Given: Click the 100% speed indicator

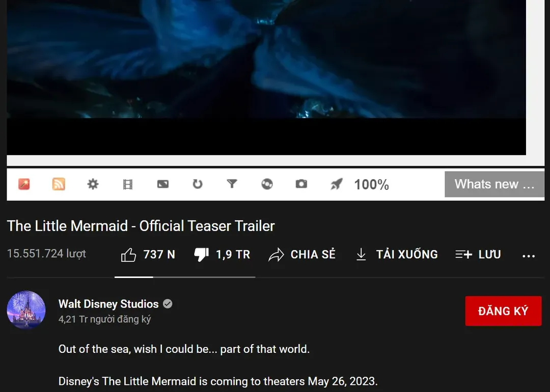Looking at the screenshot, I should pyautogui.click(x=372, y=184).
